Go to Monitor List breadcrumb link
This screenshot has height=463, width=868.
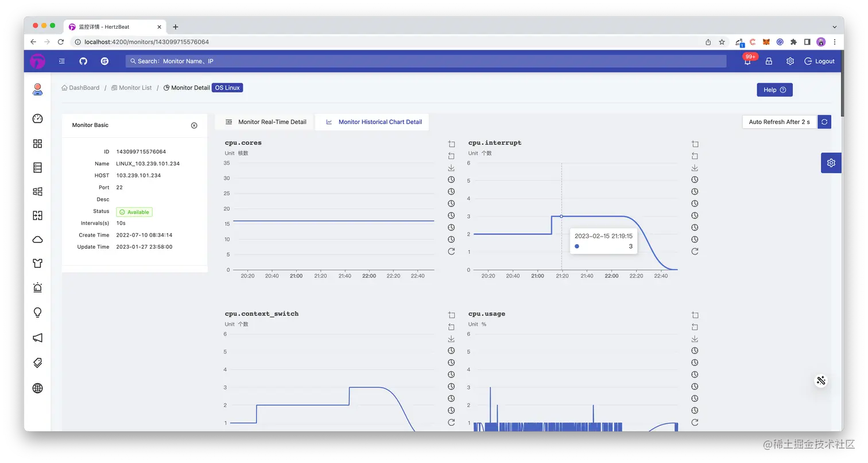131,88
